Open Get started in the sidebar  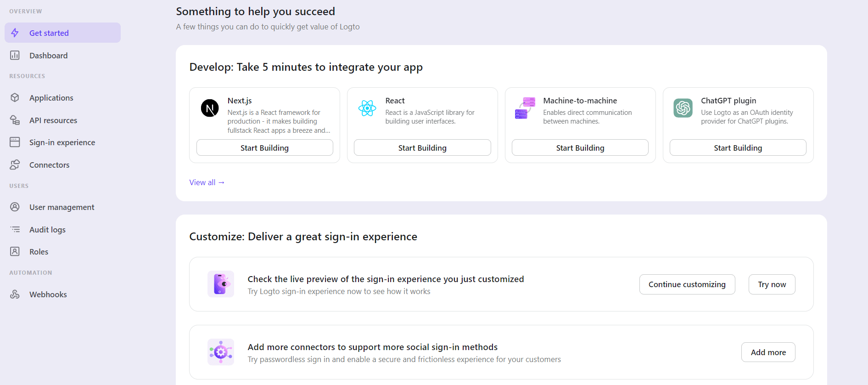[x=62, y=33]
